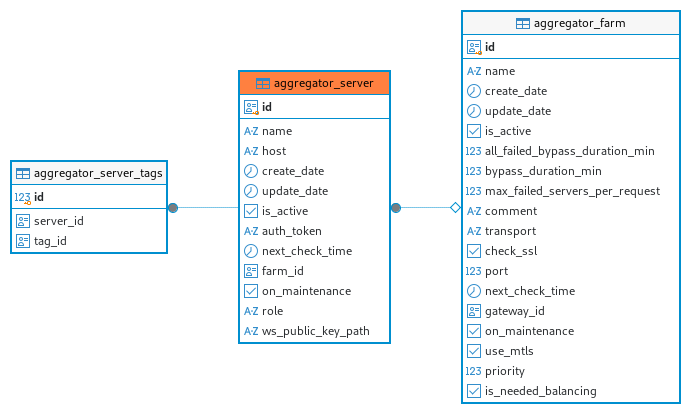Select the all_failed_bypass_duration_min column label
The height and width of the screenshot is (414, 691).
coord(569,151)
